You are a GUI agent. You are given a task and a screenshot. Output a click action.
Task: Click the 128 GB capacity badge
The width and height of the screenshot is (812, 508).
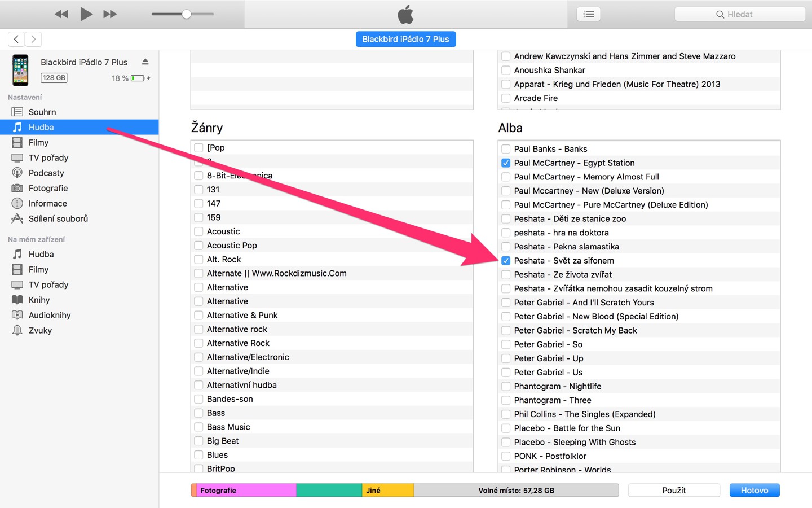[54, 78]
